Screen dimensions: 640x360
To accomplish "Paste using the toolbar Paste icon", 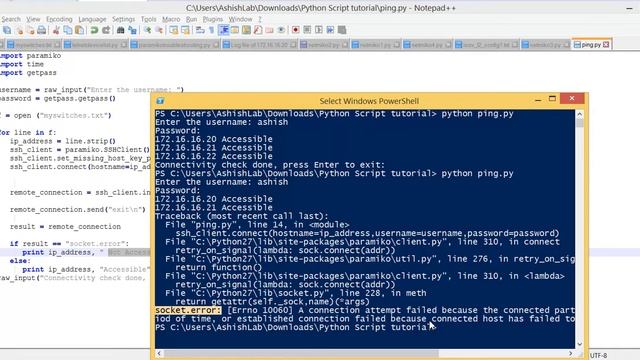I will click(80, 30).
